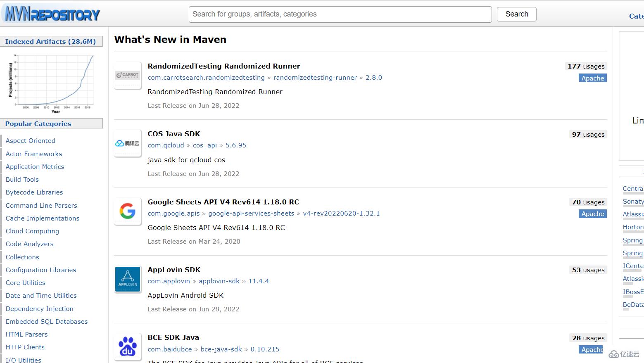Open the applovin-sdk artifact link

219,281
